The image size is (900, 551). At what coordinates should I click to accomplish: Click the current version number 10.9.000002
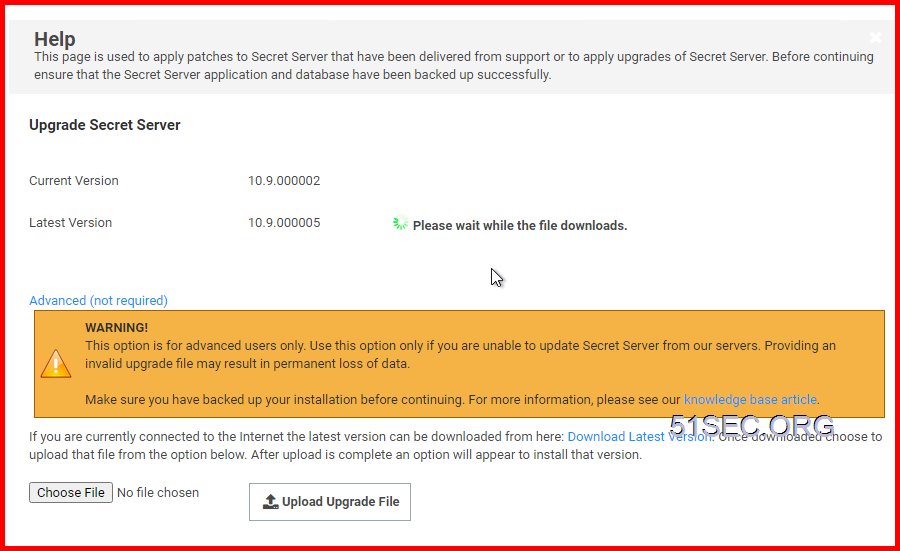[x=284, y=181]
